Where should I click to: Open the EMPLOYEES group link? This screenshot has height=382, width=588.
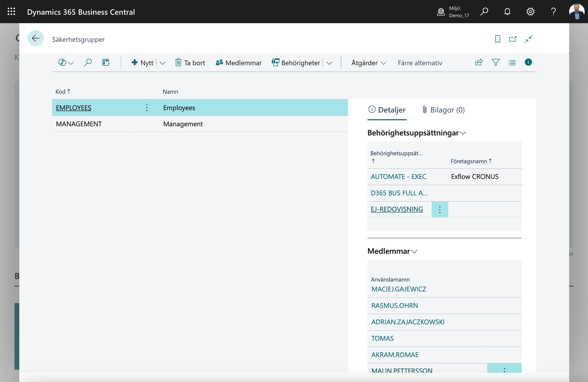click(x=73, y=108)
